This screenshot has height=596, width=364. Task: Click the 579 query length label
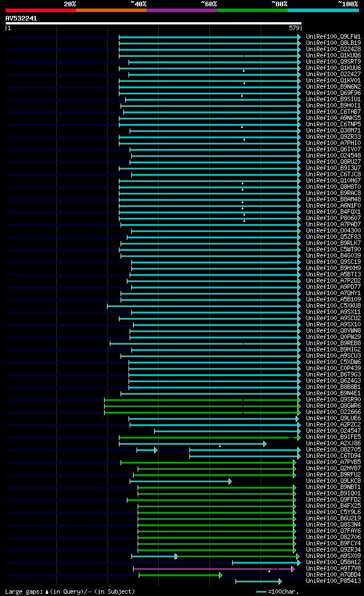[x=295, y=28]
